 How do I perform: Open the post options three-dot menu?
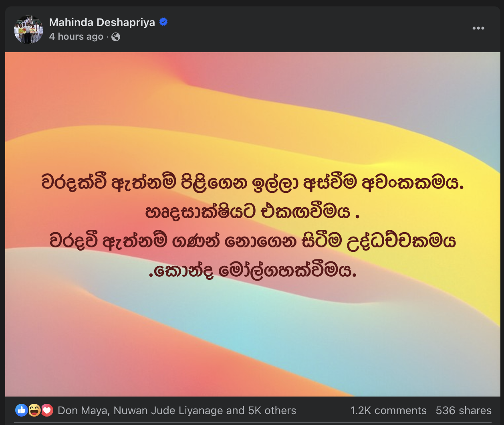(x=478, y=28)
